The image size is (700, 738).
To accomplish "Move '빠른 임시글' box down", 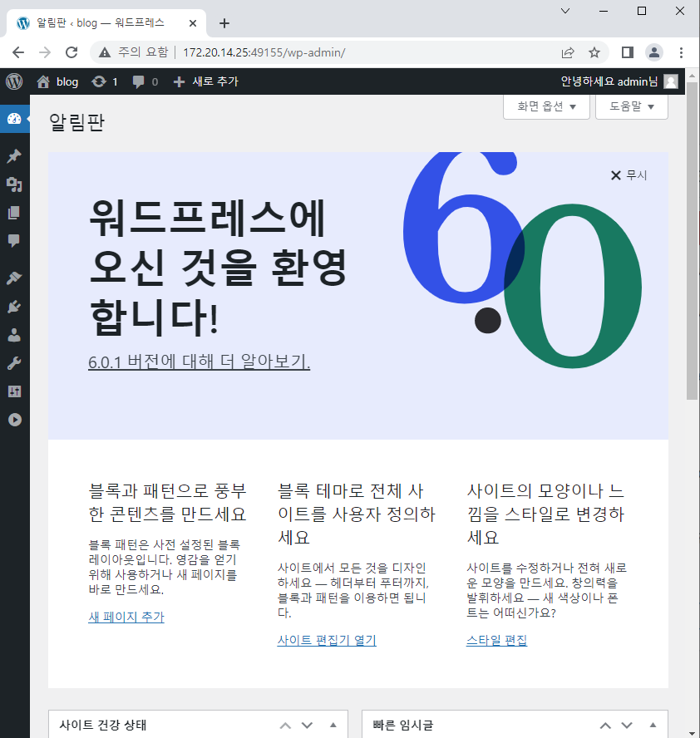I will coord(627,726).
